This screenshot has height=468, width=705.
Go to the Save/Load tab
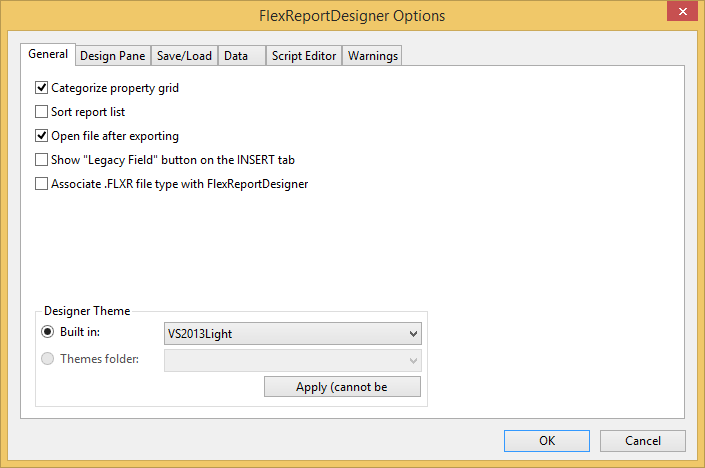coord(185,56)
